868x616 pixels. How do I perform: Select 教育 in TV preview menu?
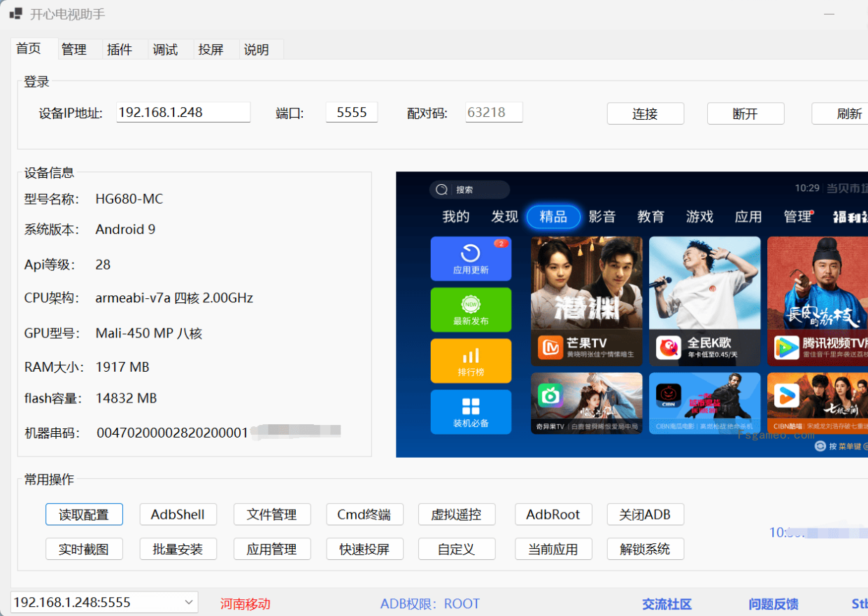[650, 217]
